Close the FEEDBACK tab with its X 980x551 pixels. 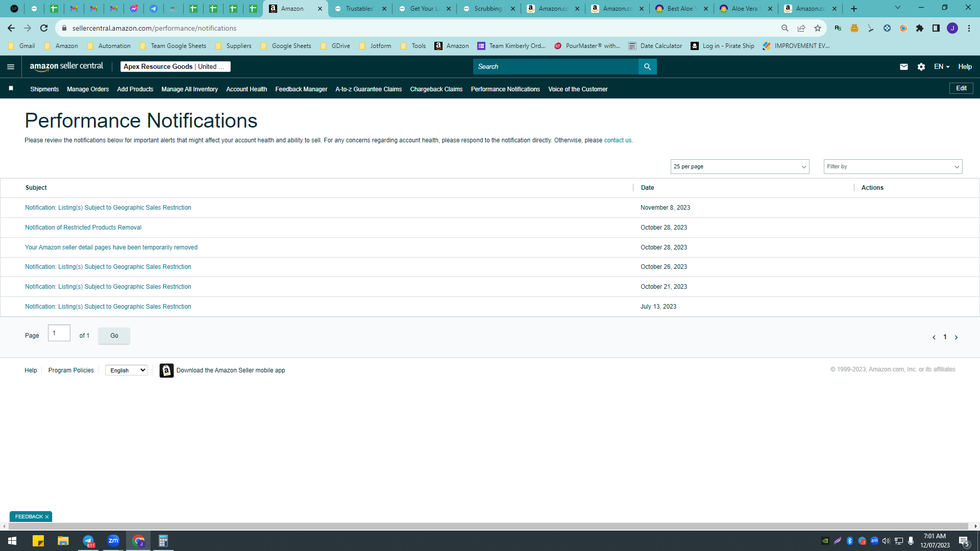[47, 517]
